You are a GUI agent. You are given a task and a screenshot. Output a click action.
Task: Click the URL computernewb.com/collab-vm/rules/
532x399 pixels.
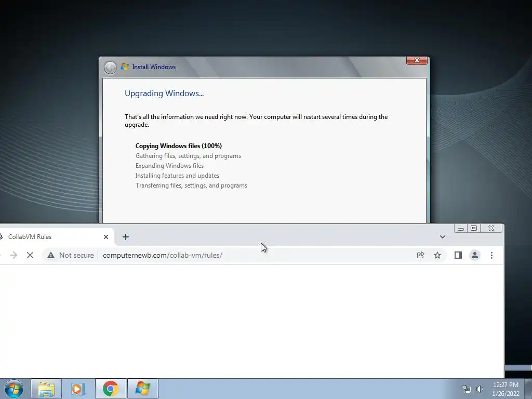click(163, 255)
